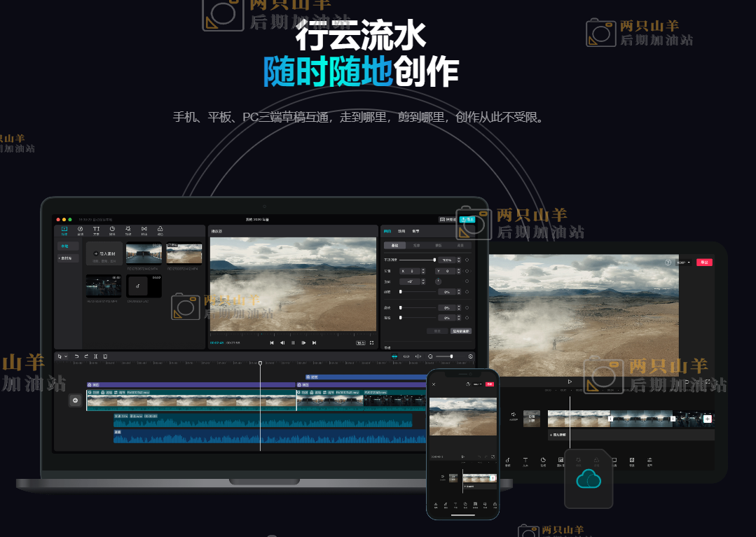Screen dimensions: 756x537
Task: Open the Text (TT) tab in desktop editor
Action: pos(96,230)
